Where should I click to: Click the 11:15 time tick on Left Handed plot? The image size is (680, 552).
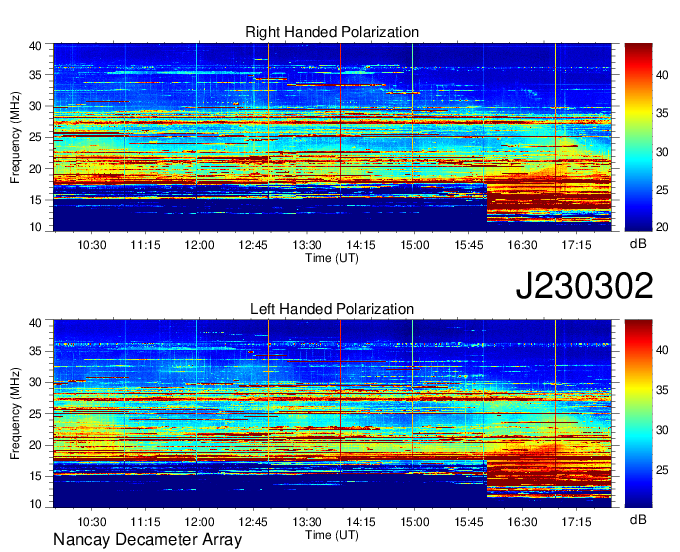(145, 522)
